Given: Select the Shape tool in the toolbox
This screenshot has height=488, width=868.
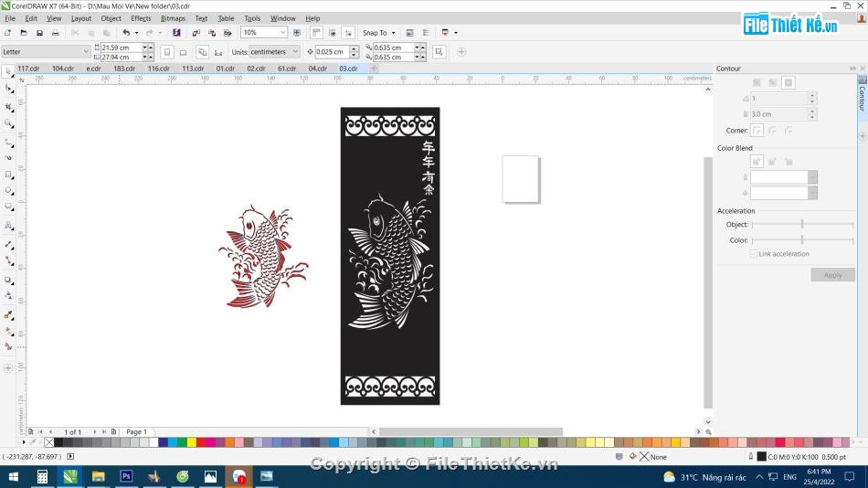Looking at the screenshot, I should coord(8,89).
